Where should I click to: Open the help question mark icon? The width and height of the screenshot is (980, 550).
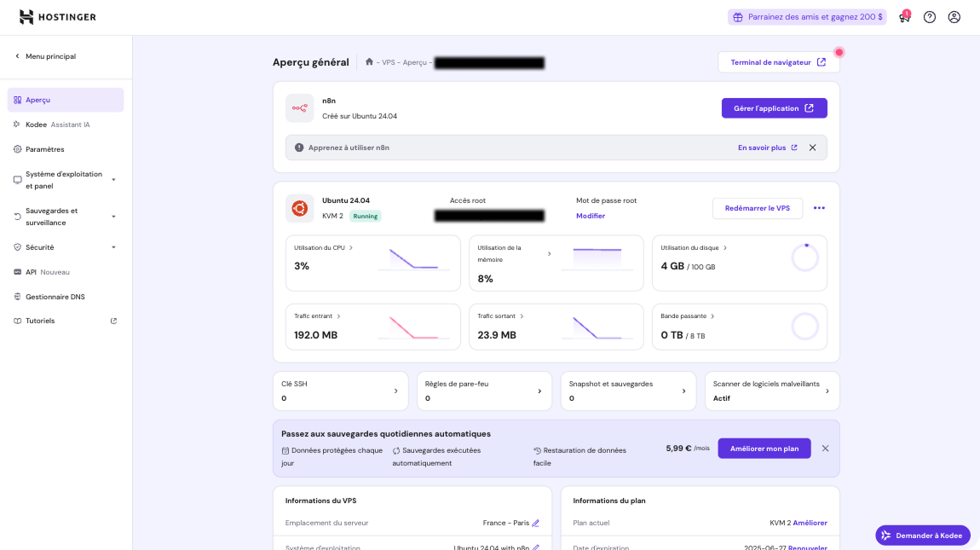930,17
